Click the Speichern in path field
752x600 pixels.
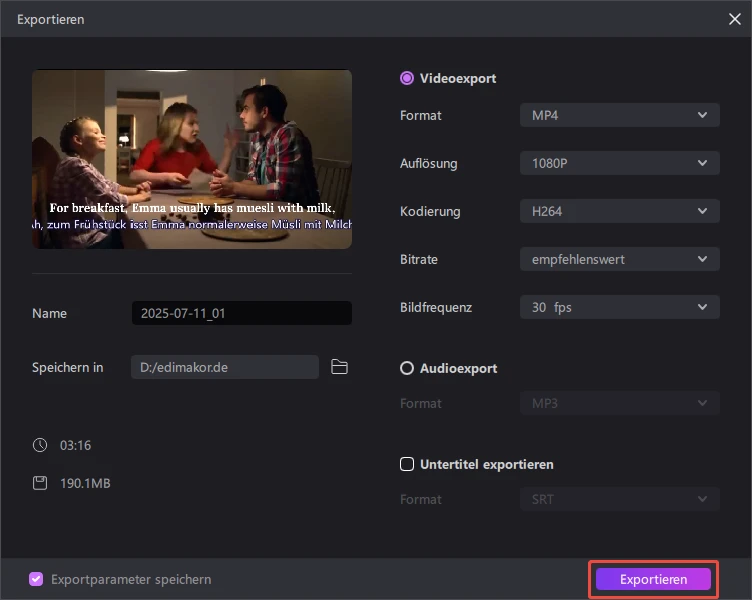click(x=224, y=367)
